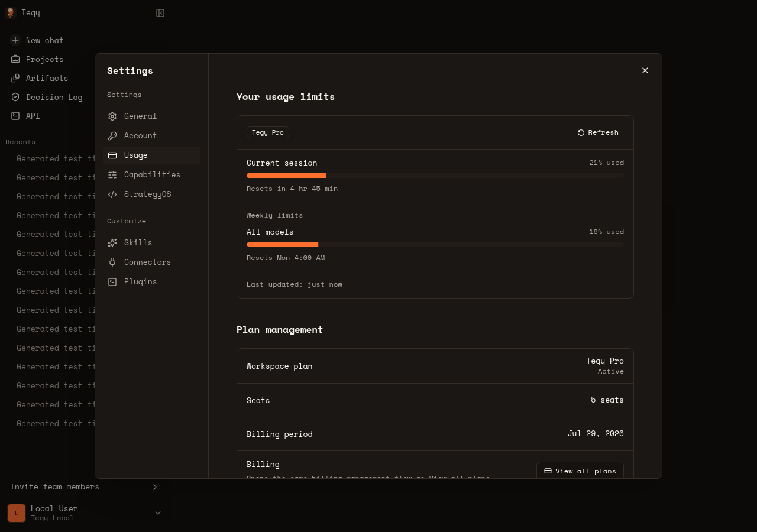Screen dimensions: 757x532
Task: Expand the Local User account menu chevron
Action: click(158, 513)
